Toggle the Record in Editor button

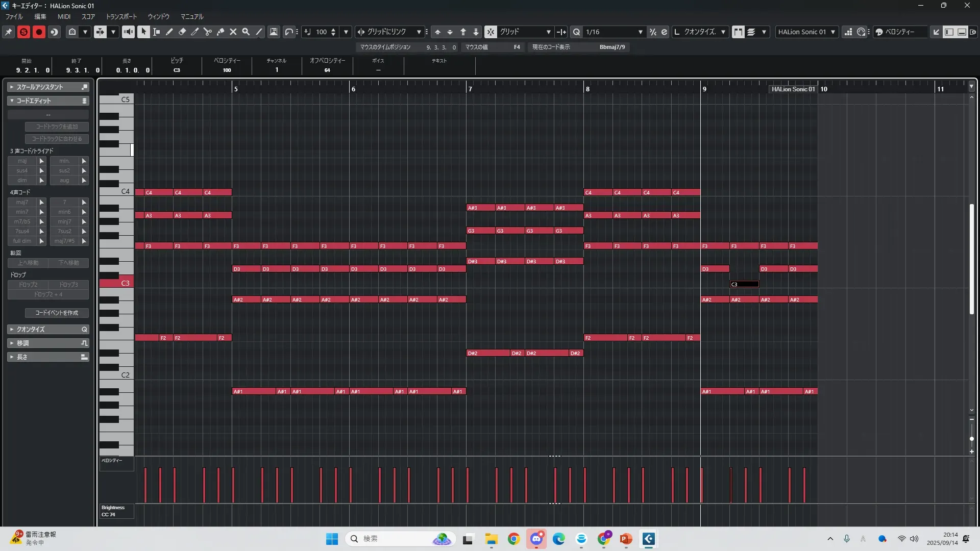pos(39,32)
